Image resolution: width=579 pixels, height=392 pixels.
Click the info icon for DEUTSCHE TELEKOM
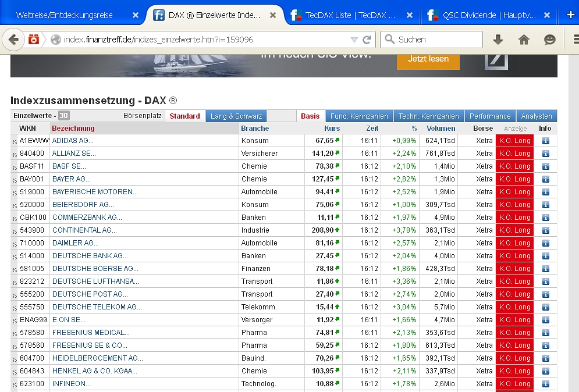(x=546, y=307)
